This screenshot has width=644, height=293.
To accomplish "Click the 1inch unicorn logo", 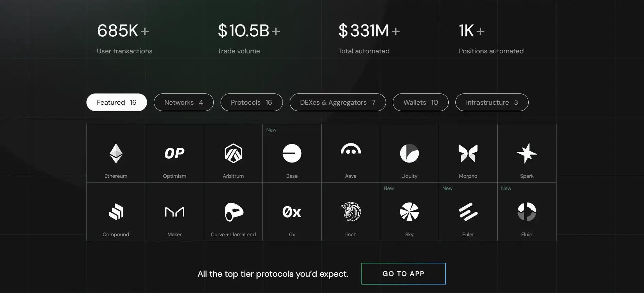I will (x=351, y=212).
